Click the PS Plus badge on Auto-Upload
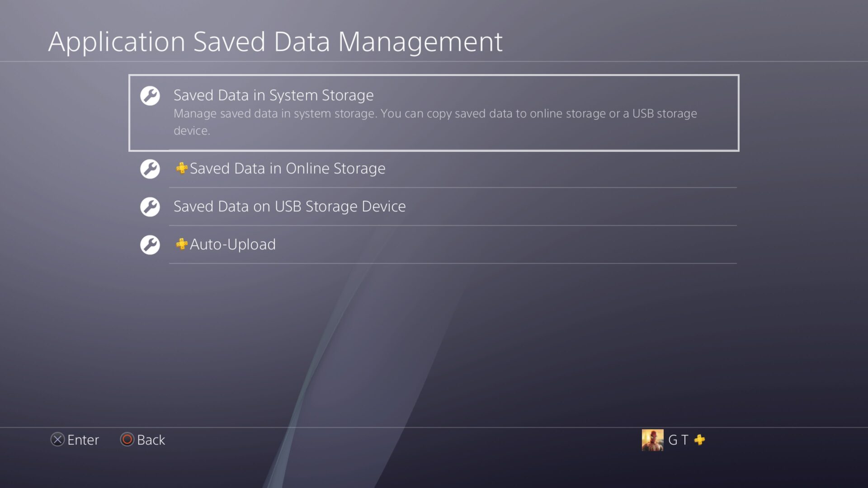The width and height of the screenshot is (868, 488). 182,244
